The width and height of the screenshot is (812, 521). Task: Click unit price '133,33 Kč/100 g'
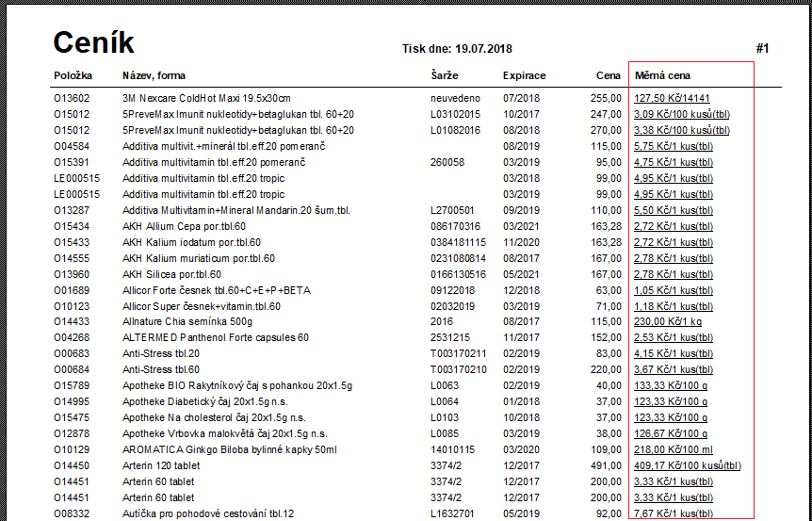[x=671, y=386]
